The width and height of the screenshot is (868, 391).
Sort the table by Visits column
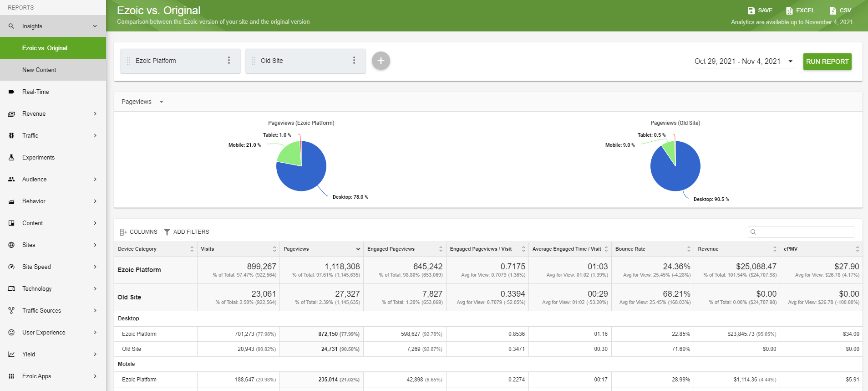[274, 249]
